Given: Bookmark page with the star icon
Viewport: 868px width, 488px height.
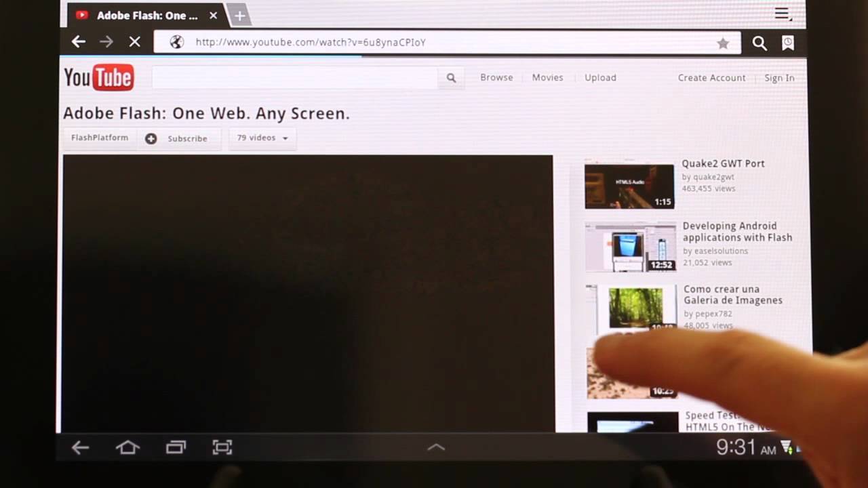Looking at the screenshot, I should 723,43.
